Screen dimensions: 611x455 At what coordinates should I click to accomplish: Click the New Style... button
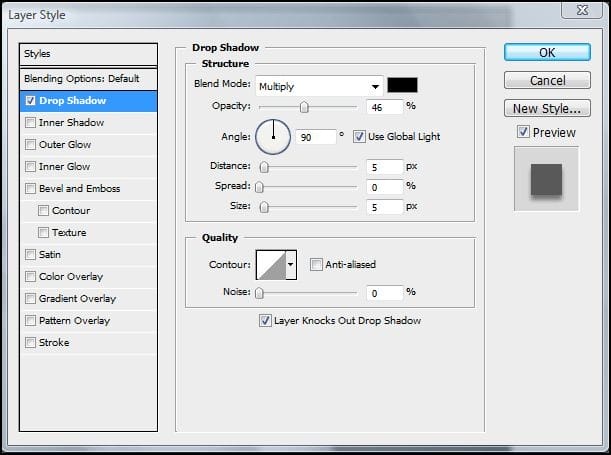coord(547,108)
